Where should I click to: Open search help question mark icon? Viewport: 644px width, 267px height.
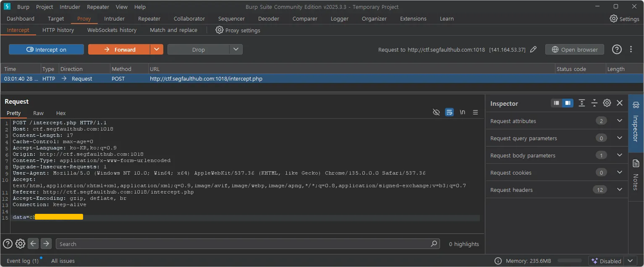pos(8,244)
